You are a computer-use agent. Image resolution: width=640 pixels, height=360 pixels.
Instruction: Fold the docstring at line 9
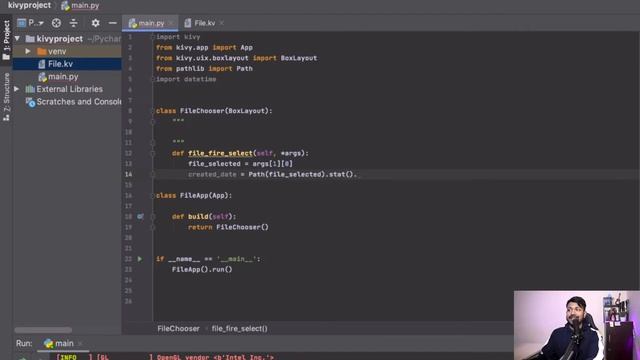pyautogui.click(x=153, y=121)
